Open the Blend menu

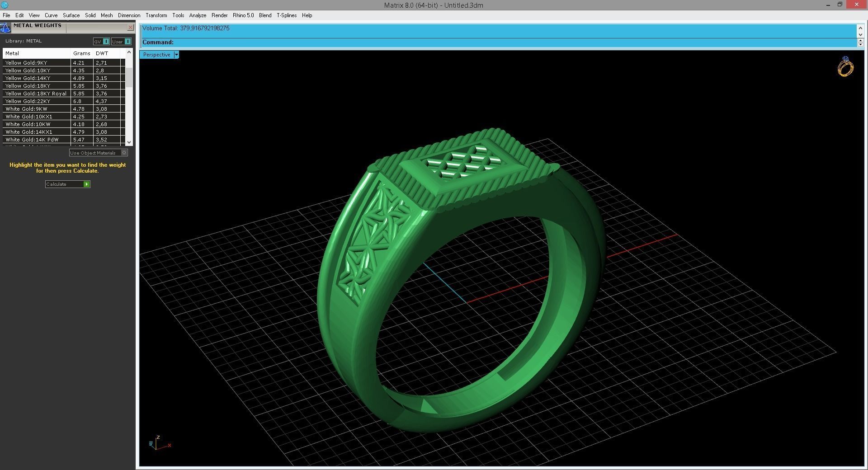(265, 15)
